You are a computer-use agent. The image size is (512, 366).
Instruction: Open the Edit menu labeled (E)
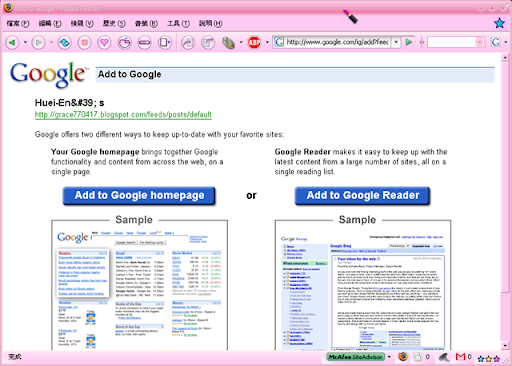point(50,23)
